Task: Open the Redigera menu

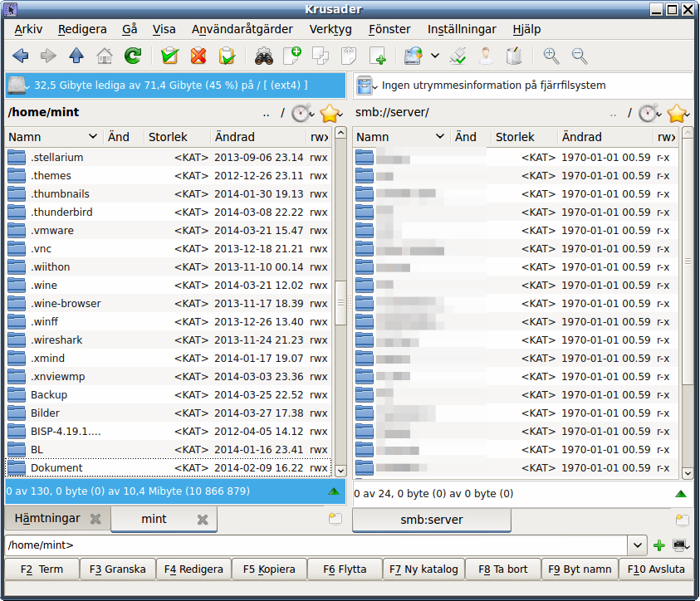Action: [x=82, y=29]
